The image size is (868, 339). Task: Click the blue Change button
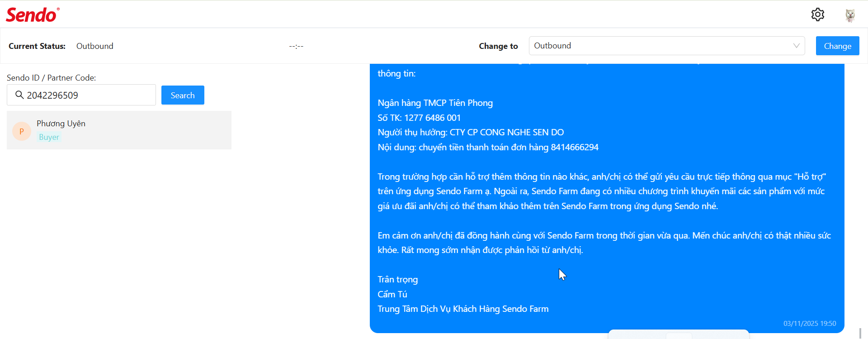coord(837,46)
